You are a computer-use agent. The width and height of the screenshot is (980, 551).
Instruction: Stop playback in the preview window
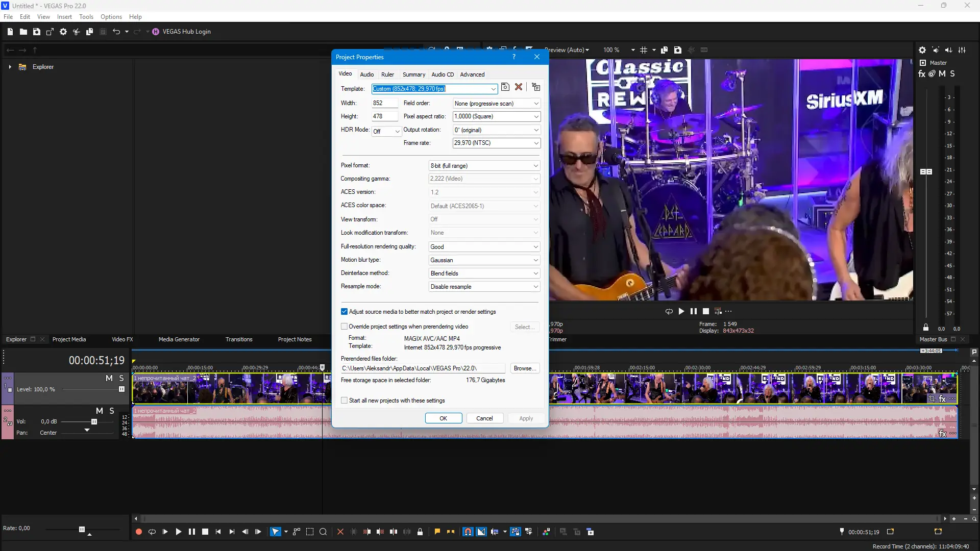pyautogui.click(x=706, y=311)
